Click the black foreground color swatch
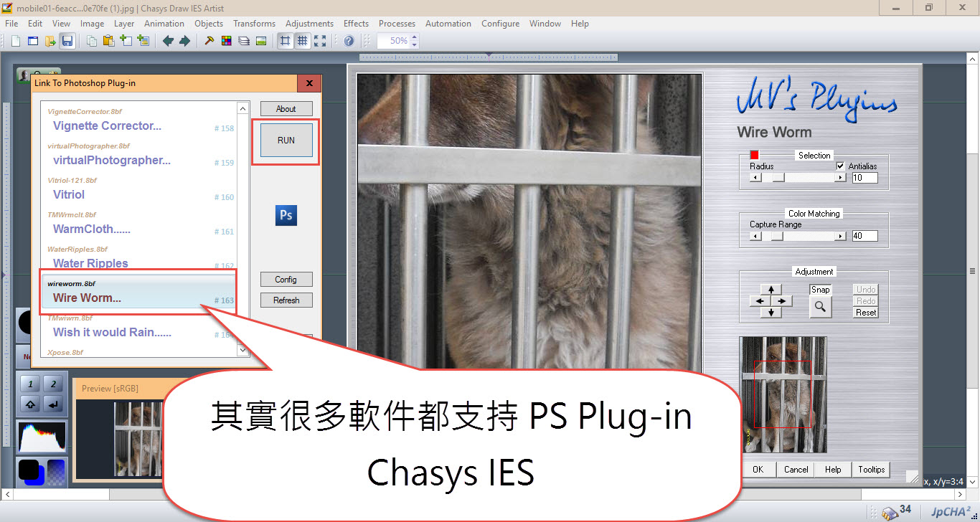Viewport: 980px width, 522px height. coord(29,470)
